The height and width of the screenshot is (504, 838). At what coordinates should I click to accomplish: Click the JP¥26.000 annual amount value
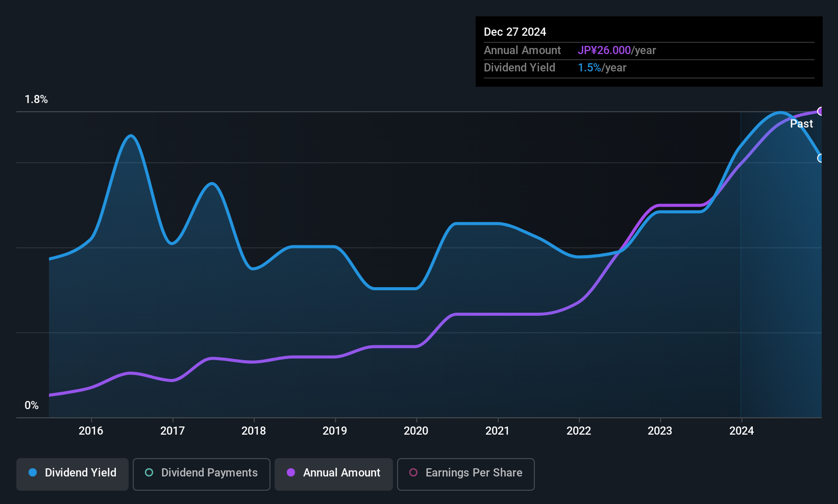[604, 51]
